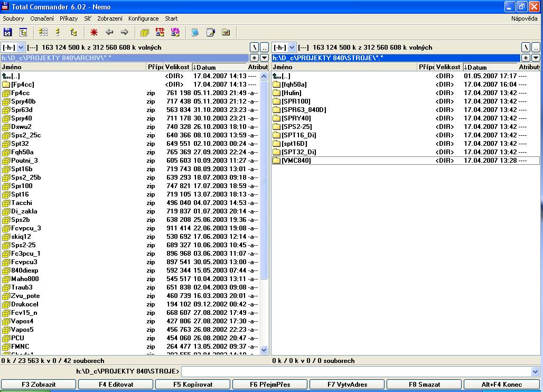Click the red asterisk invert selection icon
Image resolution: width=543 pixels, height=392 pixels.
pyautogui.click(x=94, y=33)
